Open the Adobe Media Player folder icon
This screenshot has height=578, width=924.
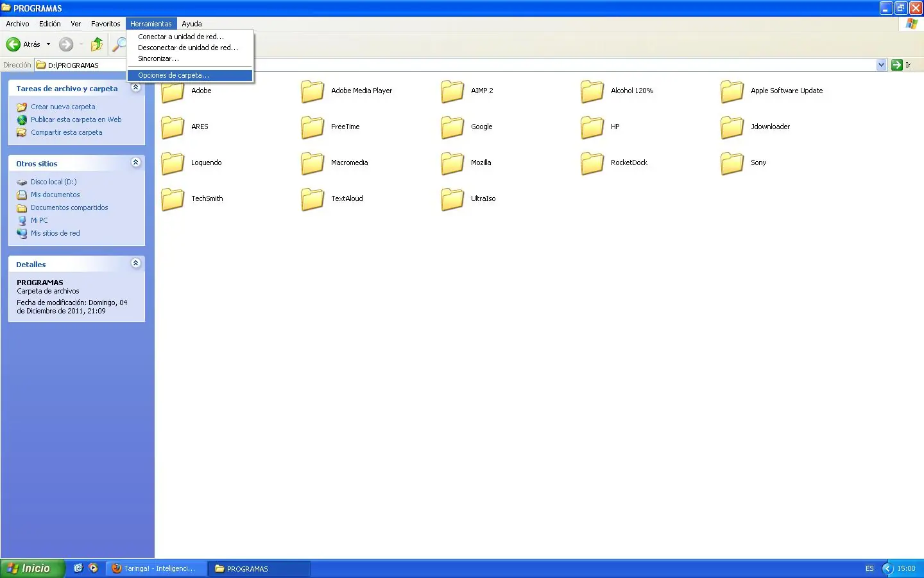point(312,91)
